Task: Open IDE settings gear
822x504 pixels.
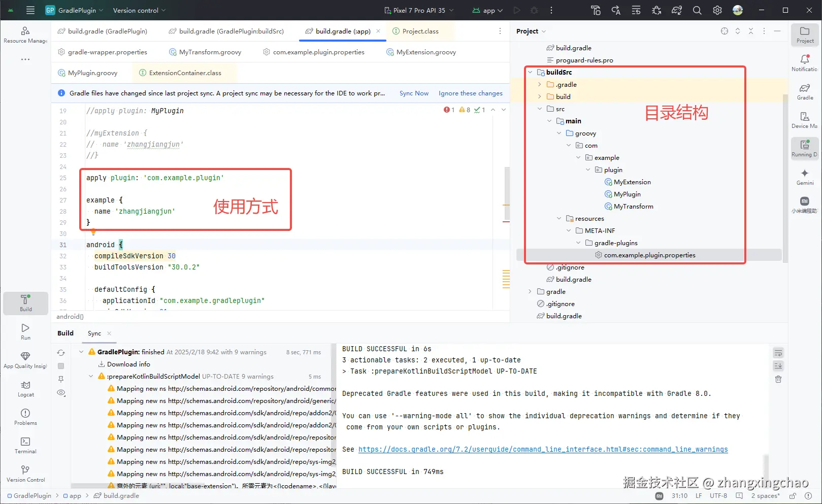Action: 717,10
